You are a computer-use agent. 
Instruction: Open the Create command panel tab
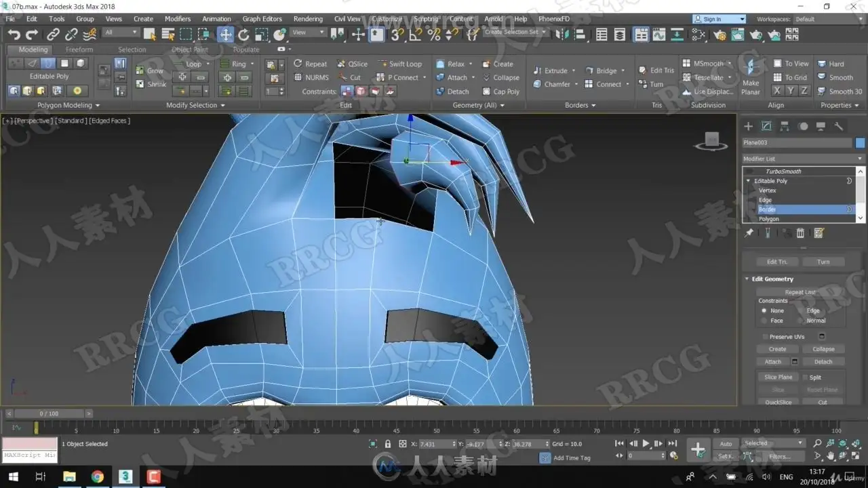[x=749, y=126]
